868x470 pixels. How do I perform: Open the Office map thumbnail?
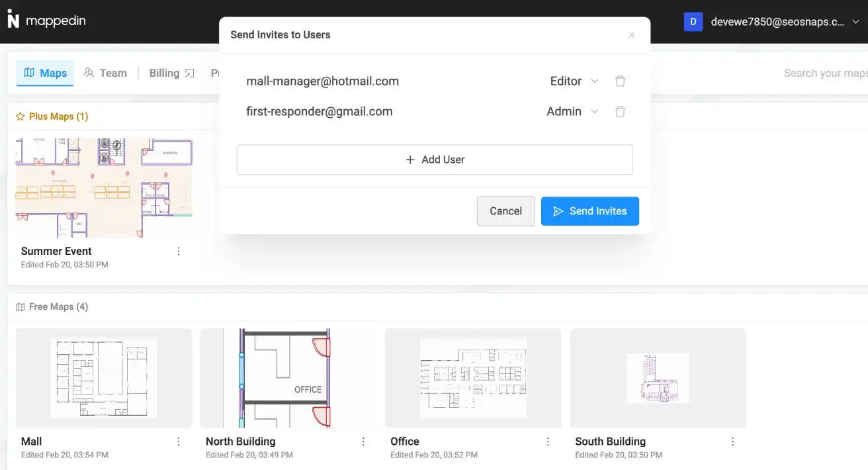pyautogui.click(x=472, y=377)
